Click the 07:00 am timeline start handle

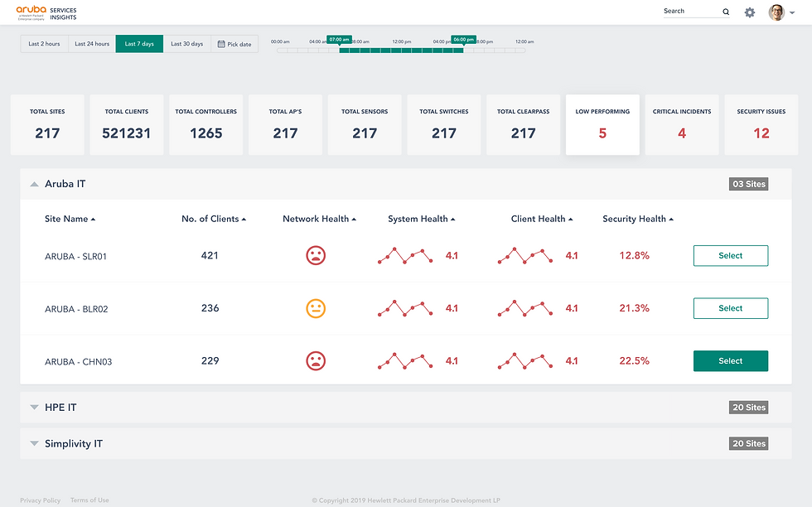(x=339, y=40)
